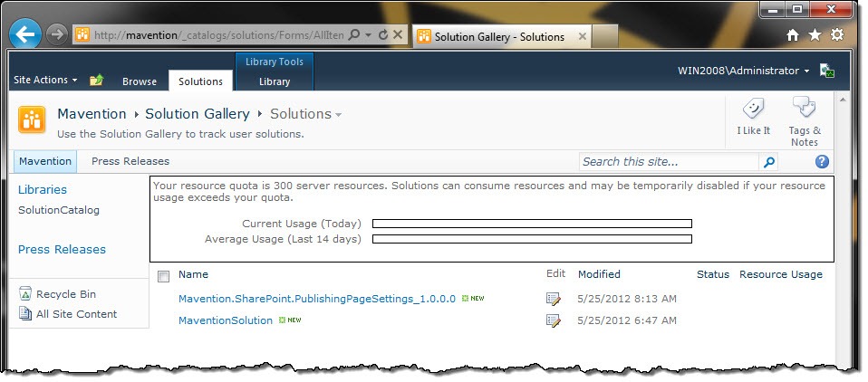This screenshot has width=868, height=382.
Task: Click the browser Home icon
Action: tap(793, 35)
